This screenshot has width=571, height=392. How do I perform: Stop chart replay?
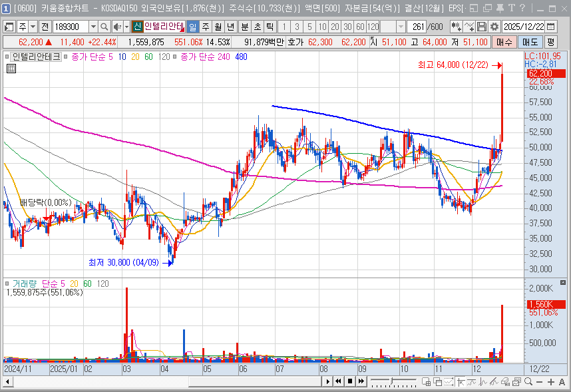(349, 381)
